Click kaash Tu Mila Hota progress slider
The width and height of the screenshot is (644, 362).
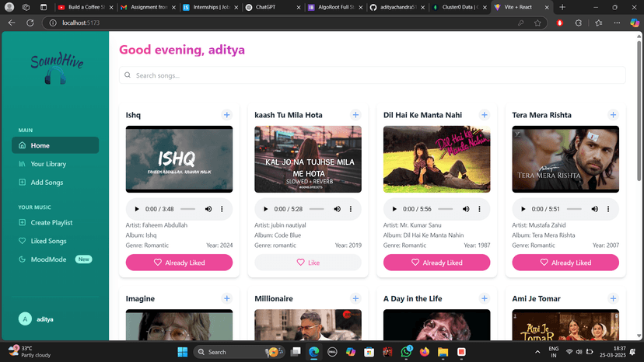click(x=317, y=209)
